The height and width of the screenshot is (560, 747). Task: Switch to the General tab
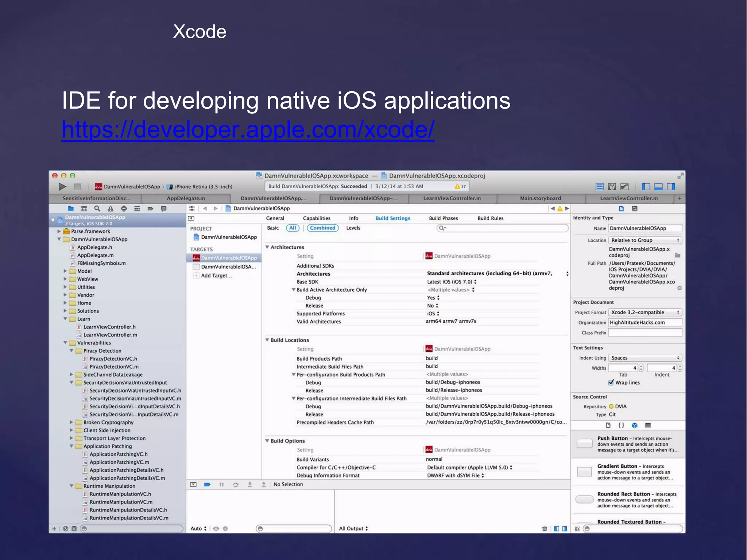[x=275, y=218]
